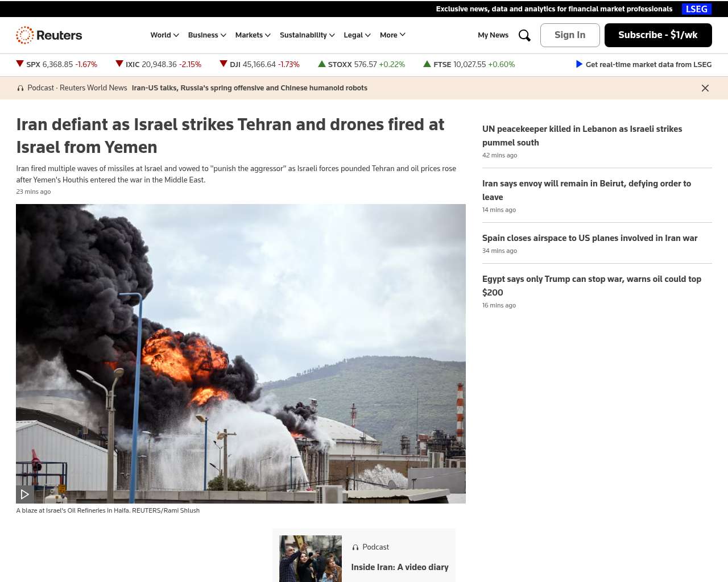Select the FTSE 10,027.55 ticker
The height and width of the screenshot is (582, 728).
click(469, 65)
